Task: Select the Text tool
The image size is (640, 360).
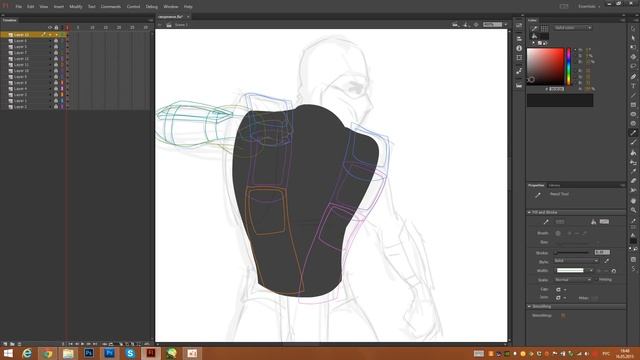Action: point(633,86)
